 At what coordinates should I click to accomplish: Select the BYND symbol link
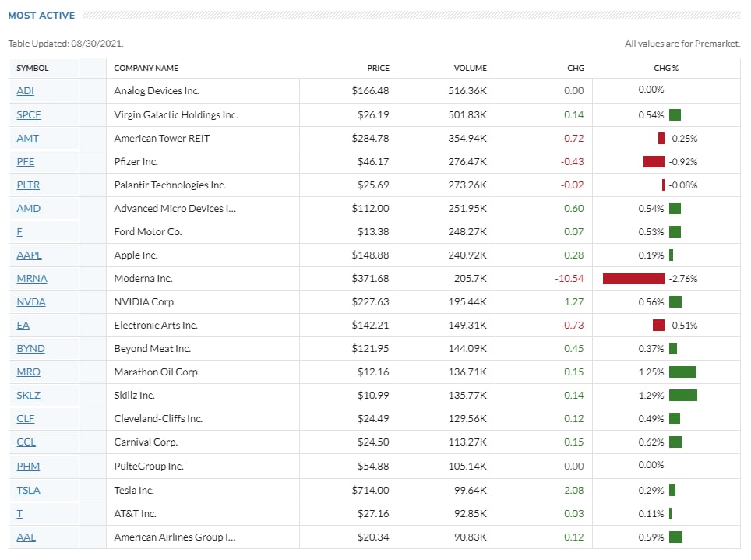pyautogui.click(x=30, y=349)
